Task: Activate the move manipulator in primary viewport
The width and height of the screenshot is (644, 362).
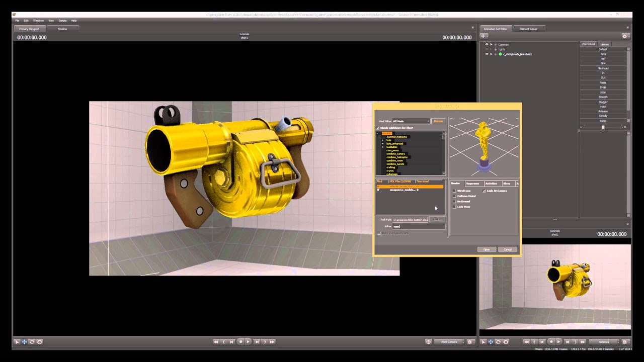Action: pos(24,341)
